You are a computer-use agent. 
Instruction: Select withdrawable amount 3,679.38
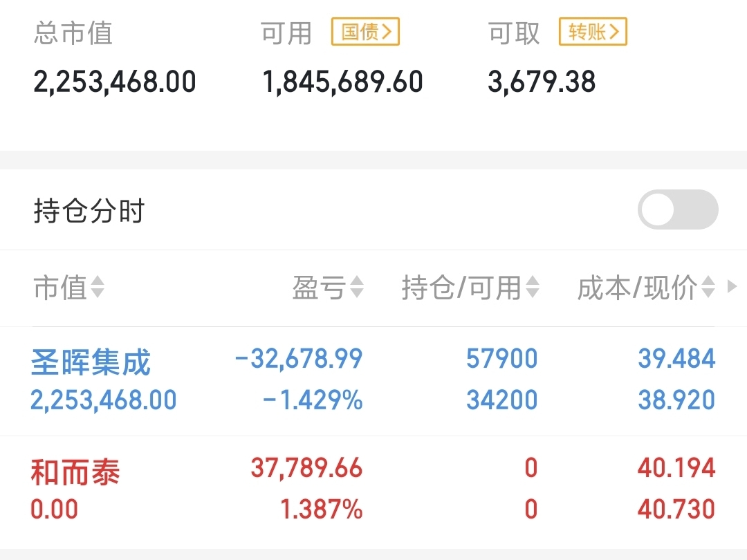542,82
